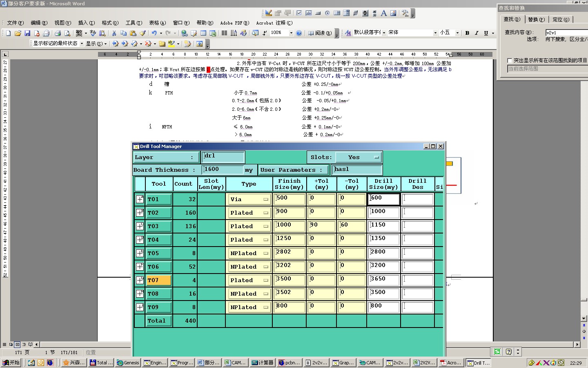The height and width of the screenshot is (368, 588).
Task: Toggle Bold formatting in Word
Action: 467,33
